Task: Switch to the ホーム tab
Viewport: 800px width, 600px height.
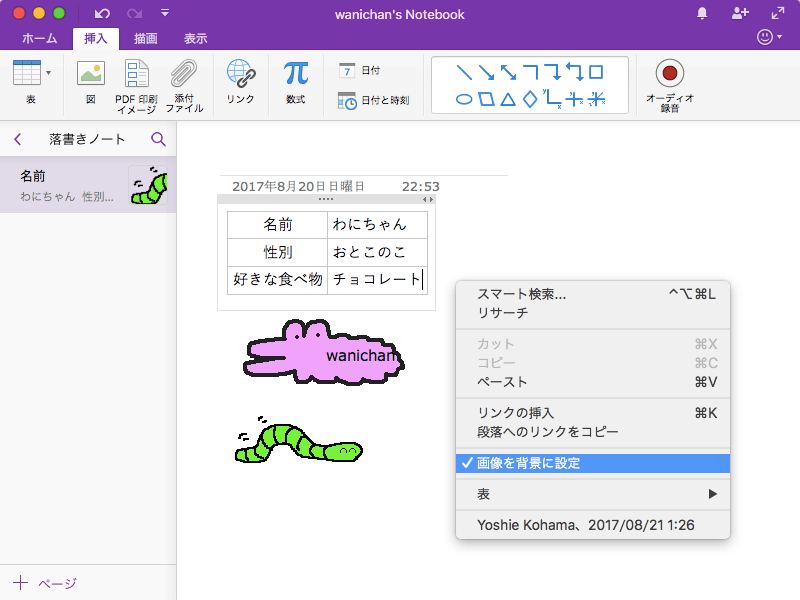Action: click(x=39, y=38)
